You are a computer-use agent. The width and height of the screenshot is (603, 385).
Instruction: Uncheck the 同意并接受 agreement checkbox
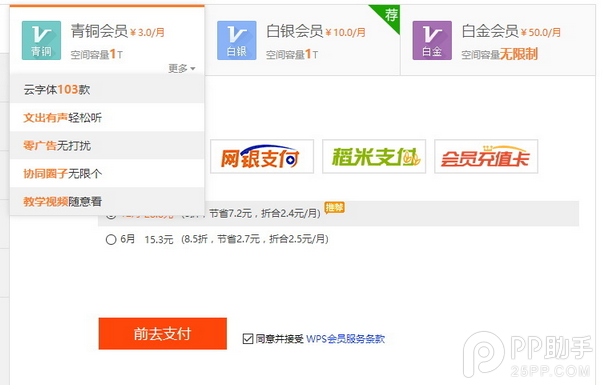coord(248,339)
